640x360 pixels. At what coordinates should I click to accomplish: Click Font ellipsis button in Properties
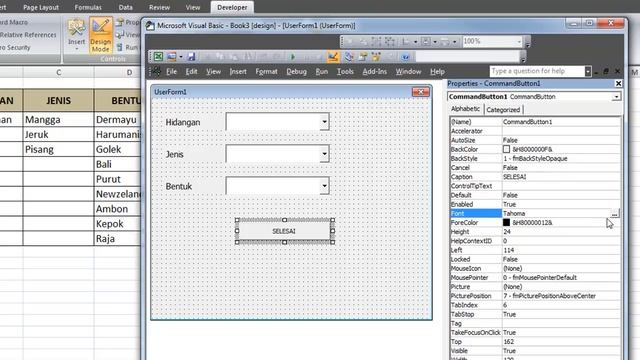pyautogui.click(x=615, y=213)
